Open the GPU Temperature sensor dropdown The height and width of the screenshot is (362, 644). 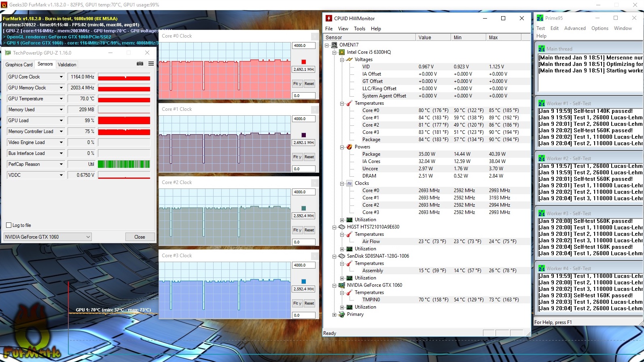point(61,99)
